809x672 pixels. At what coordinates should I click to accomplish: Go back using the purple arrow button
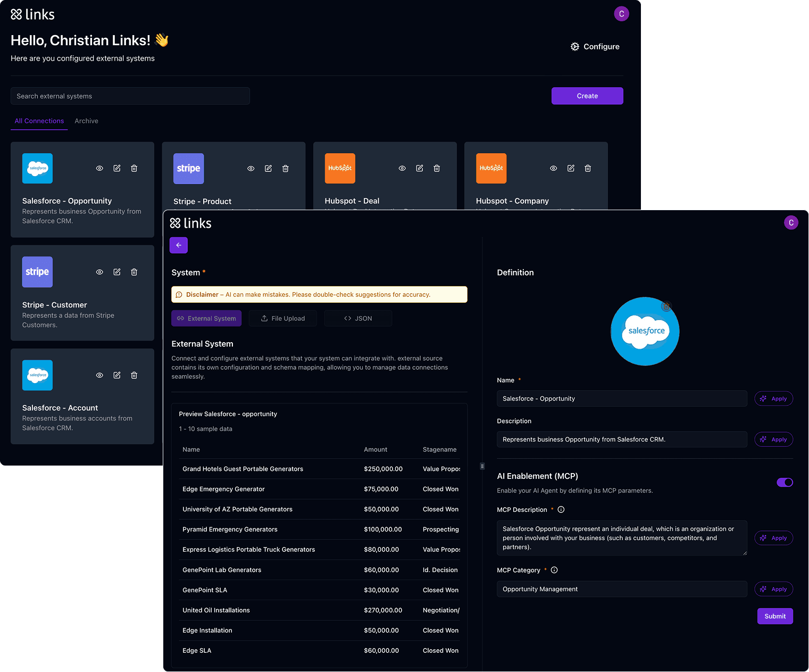coord(179,245)
